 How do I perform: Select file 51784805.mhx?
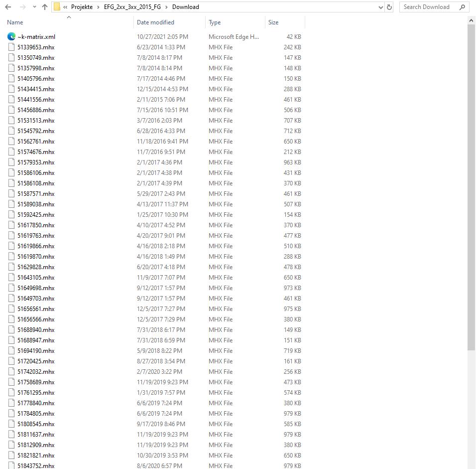(x=36, y=414)
